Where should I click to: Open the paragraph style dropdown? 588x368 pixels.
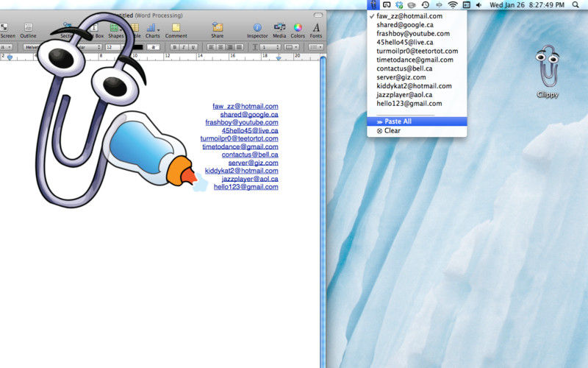click(7, 47)
